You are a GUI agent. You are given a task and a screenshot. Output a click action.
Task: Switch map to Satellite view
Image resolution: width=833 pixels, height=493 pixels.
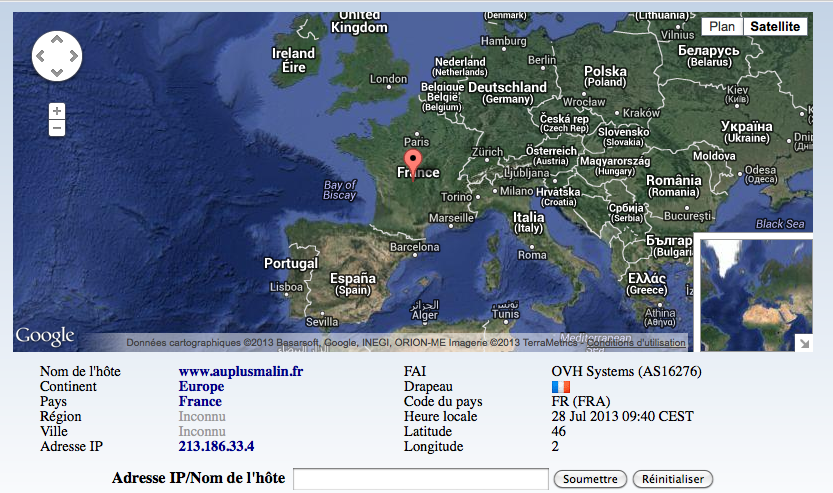[x=775, y=27]
